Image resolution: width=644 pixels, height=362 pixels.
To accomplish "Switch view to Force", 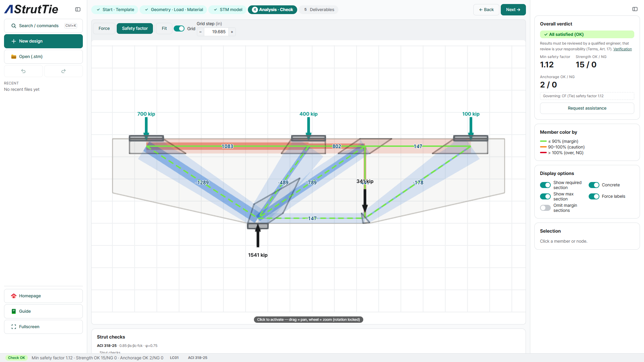I will [104, 28].
